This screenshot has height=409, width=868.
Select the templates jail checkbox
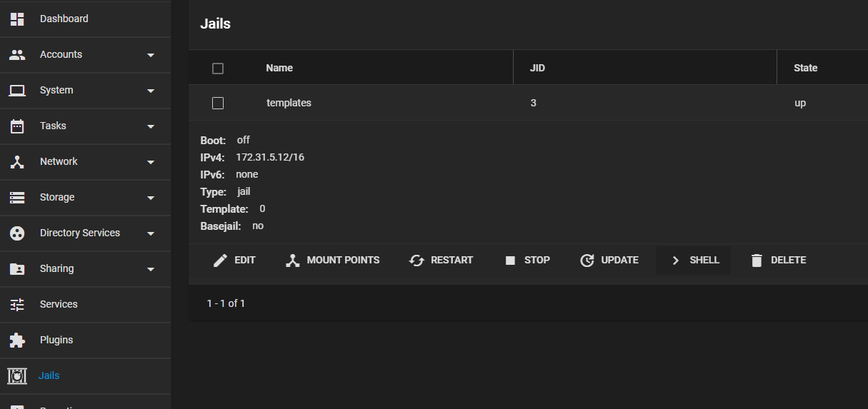[x=219, y=103]
